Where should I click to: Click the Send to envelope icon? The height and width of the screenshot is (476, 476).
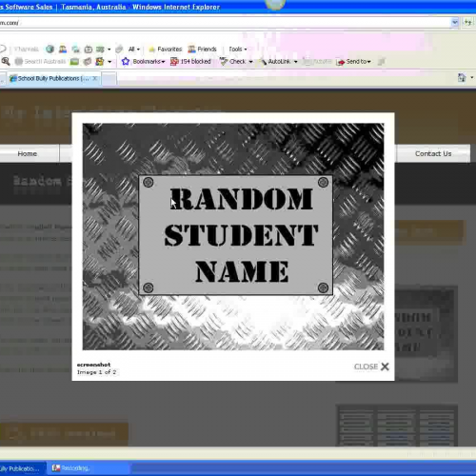click(x=340, y=62)
